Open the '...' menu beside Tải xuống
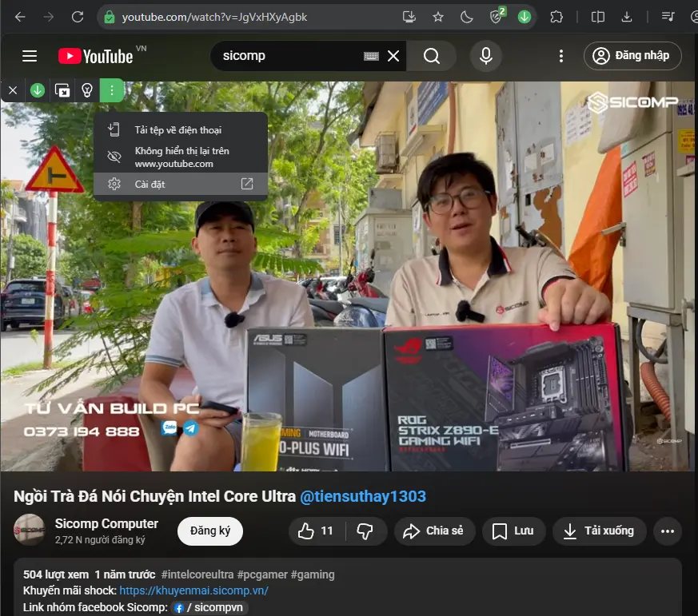Screen dimensions: 698x616 point(668,531)
